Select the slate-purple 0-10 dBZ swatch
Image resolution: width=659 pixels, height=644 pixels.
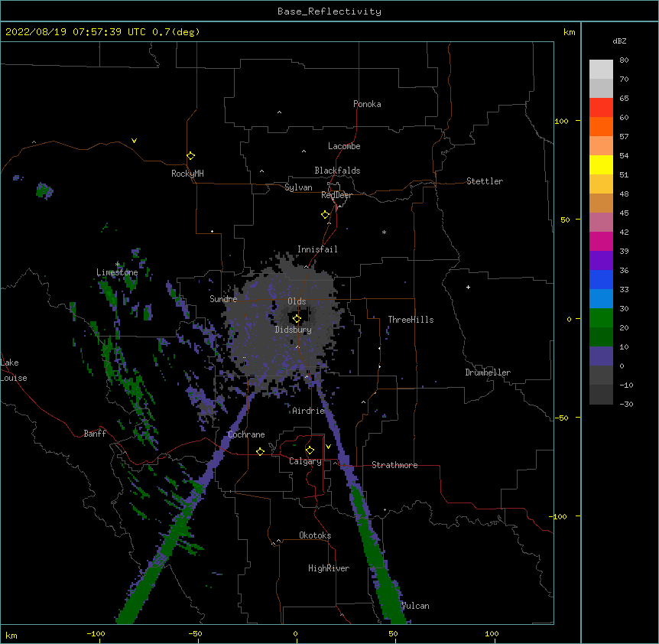coord(601,356)
